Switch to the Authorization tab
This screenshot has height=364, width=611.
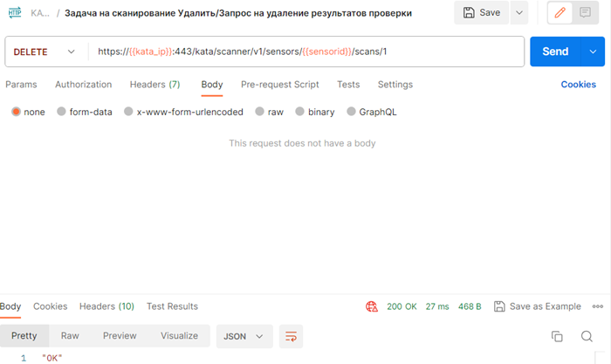click(x=83, y=85)
